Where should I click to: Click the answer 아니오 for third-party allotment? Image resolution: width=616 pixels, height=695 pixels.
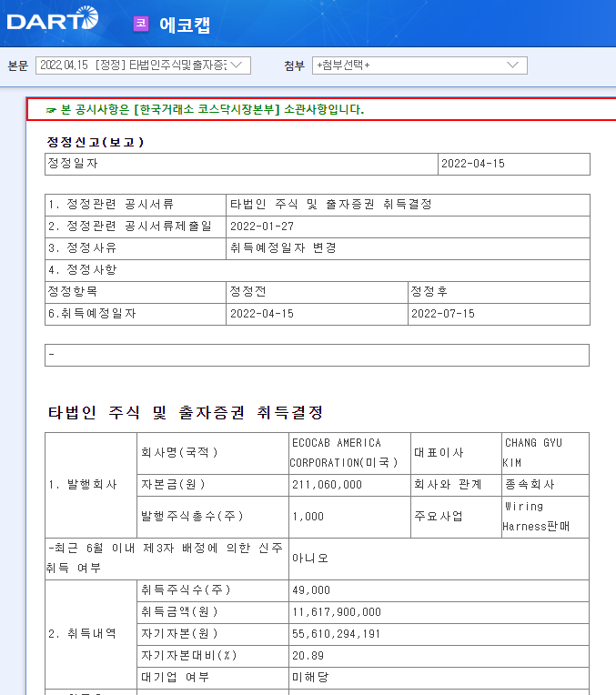coord(310,558)
